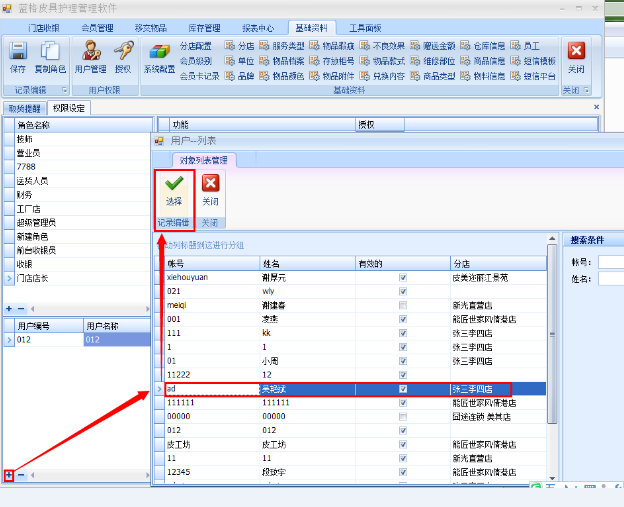The height and width of the screenshot is (507, 624).
Task: Click the 帐号 search input field
Action: 610,263
